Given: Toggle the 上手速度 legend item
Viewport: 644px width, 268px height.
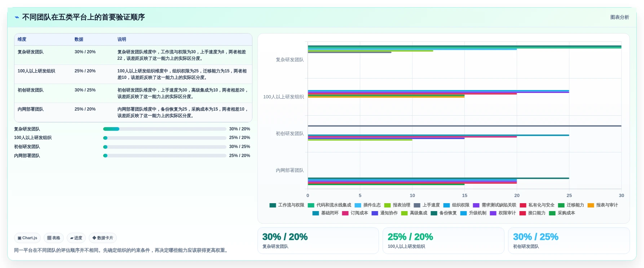Looking at the screenshot, I should pos(427,205).
